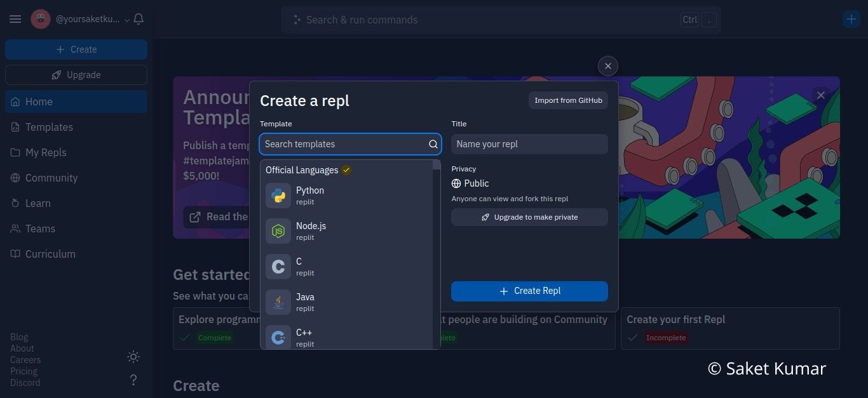The height and width of the screenshot is (398, 868).
Task: Go to Home in sidebar
Action: coord(76,102)
